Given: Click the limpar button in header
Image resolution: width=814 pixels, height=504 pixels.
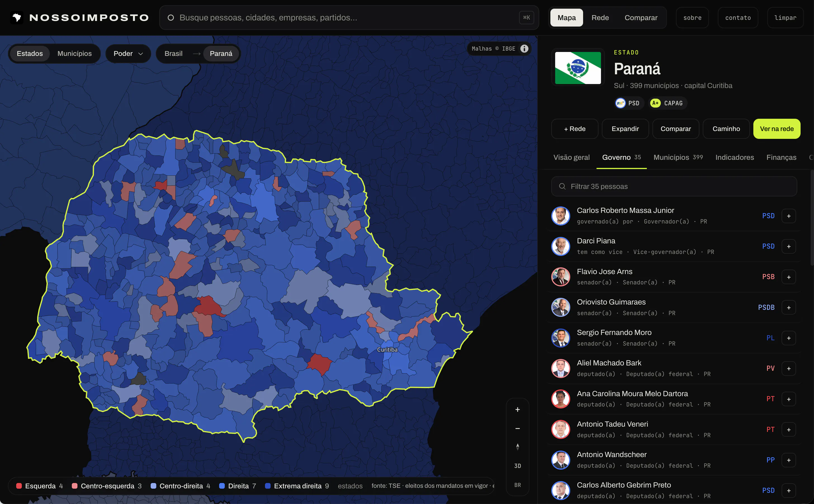Looking at the screenshot, I should coord(785,18).
